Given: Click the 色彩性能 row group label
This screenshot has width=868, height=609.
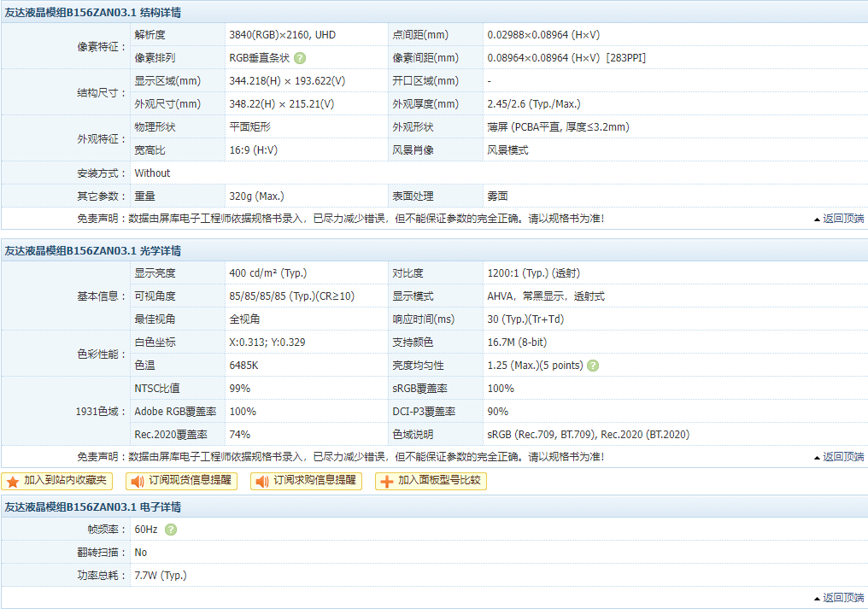Looking at the screenshot, I should tap(102, 354).
